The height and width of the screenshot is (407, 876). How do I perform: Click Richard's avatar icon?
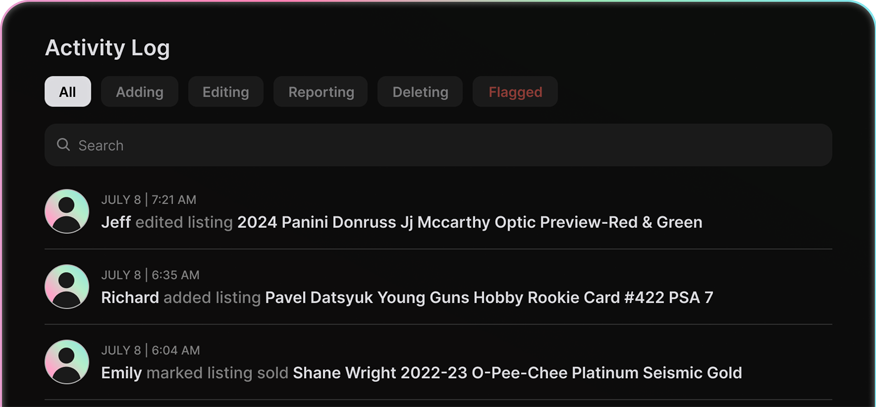tap(67, 287)
